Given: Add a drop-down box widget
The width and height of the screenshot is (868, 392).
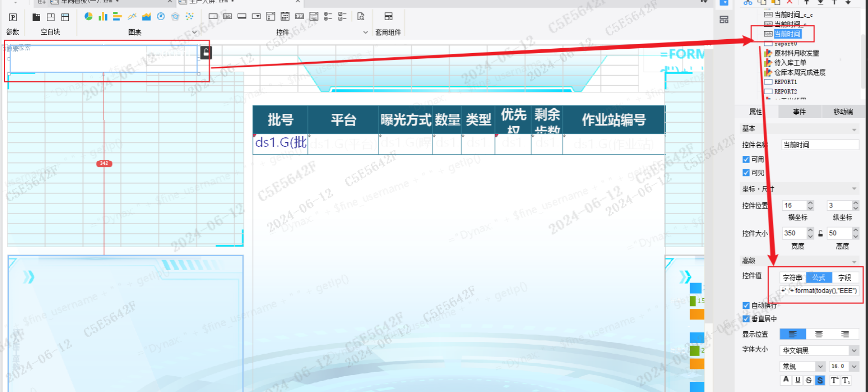Looking at the screenshot, I should (x=256, y=17).
